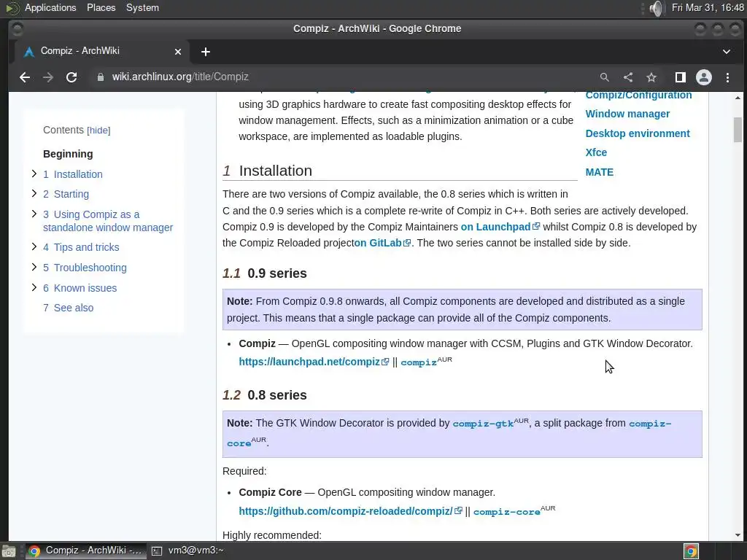This screenshot has width=747, height=560.
Task: Open Desktop environment related article
Action: pyautogui.click(x=638, y=133)
